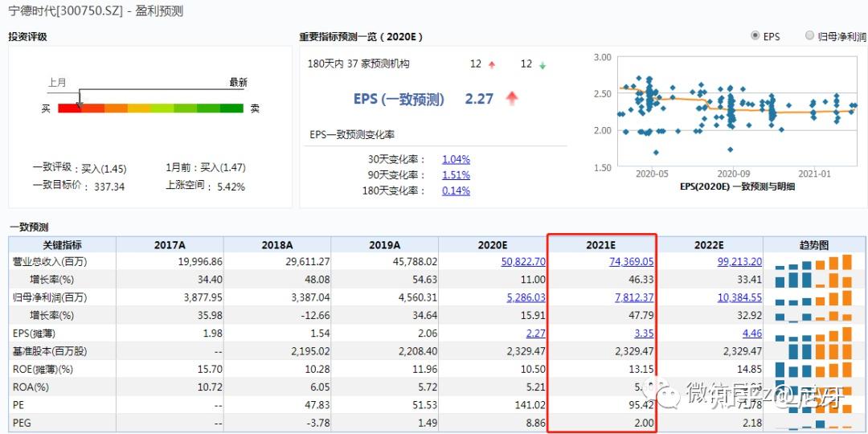This screenshot has width=868, height=434.
Task: Click the 营业总收入(百万) row label
Action: click(x=50, y=261)
